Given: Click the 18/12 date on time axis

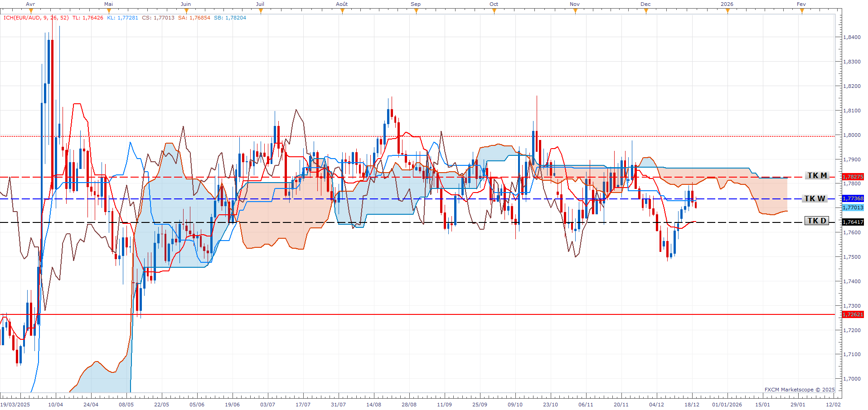Looking at the screenshot, I should click(x=692, y=405).
